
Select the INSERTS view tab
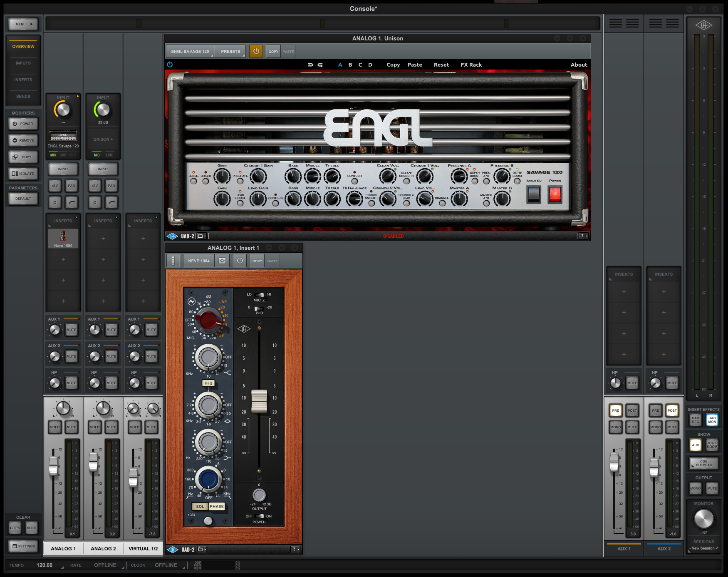(23, 80)
